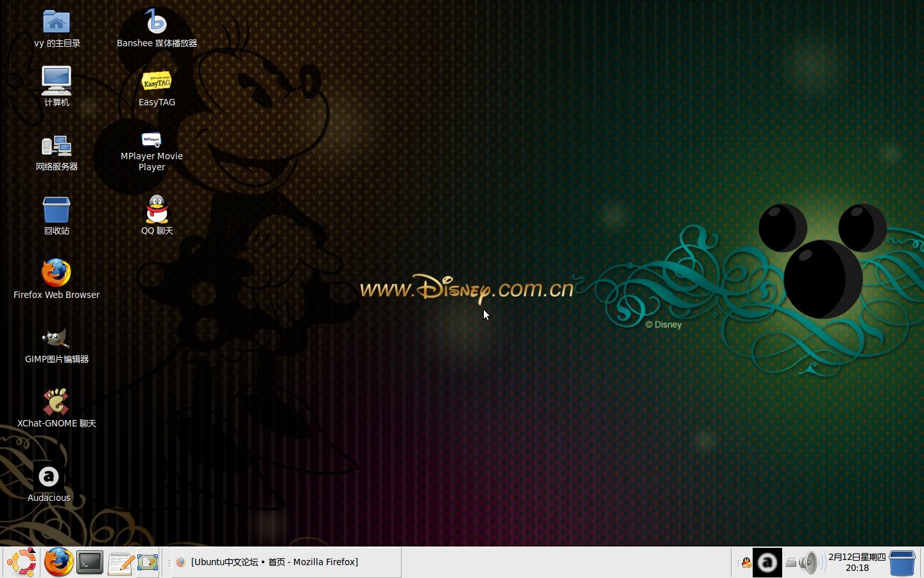Open the Ubuntu main menu button

pos(22,563)
